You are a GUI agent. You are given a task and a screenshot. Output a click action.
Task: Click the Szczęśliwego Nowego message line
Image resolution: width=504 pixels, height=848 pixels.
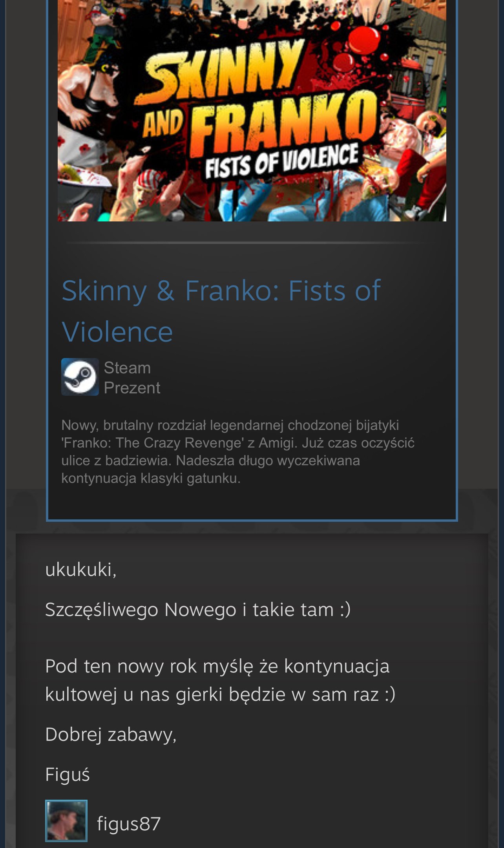click(x=198, y=610)
